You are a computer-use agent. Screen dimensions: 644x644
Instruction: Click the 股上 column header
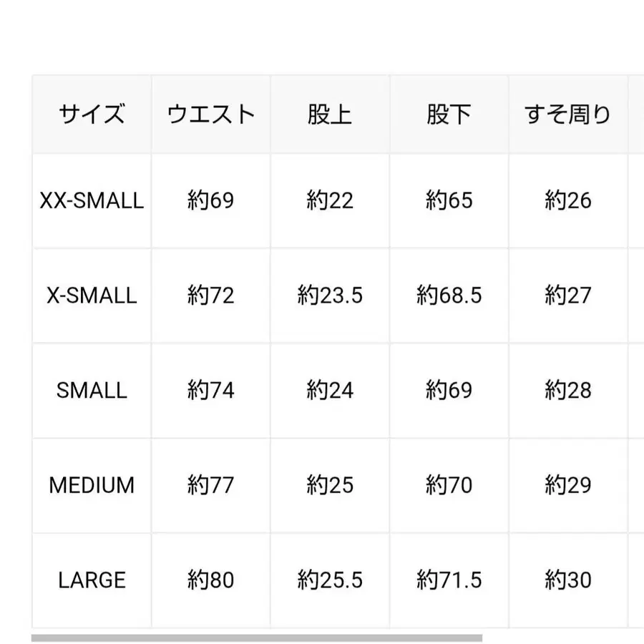pos(330,114)
